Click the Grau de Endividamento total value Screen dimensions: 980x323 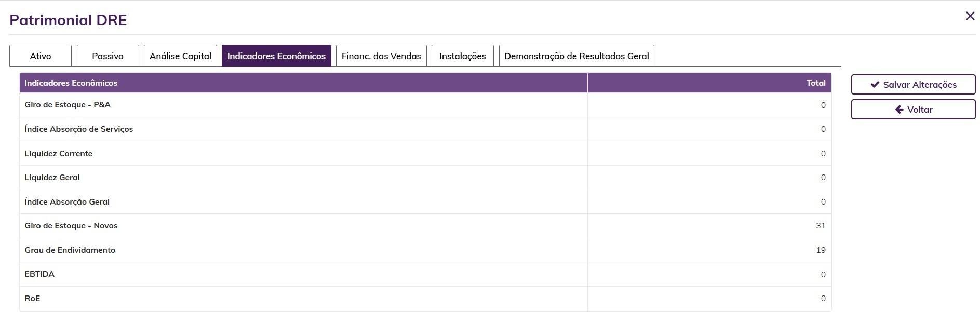pos(821,250)
